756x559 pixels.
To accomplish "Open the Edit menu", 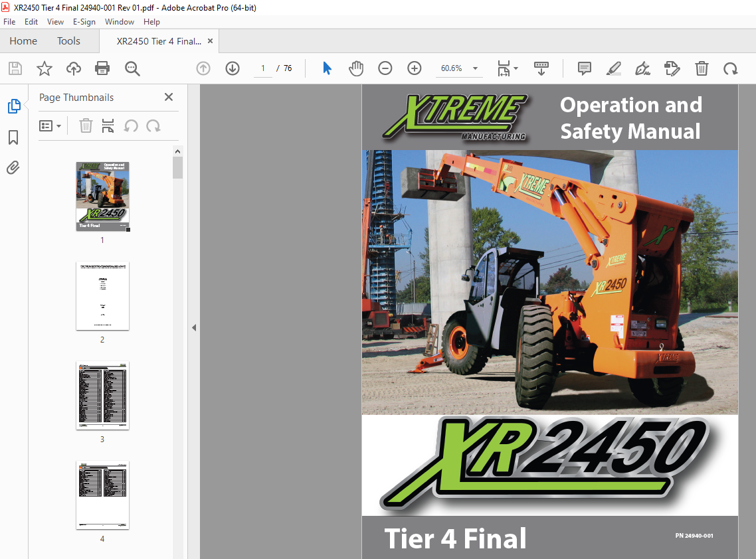I will (31, 22).
